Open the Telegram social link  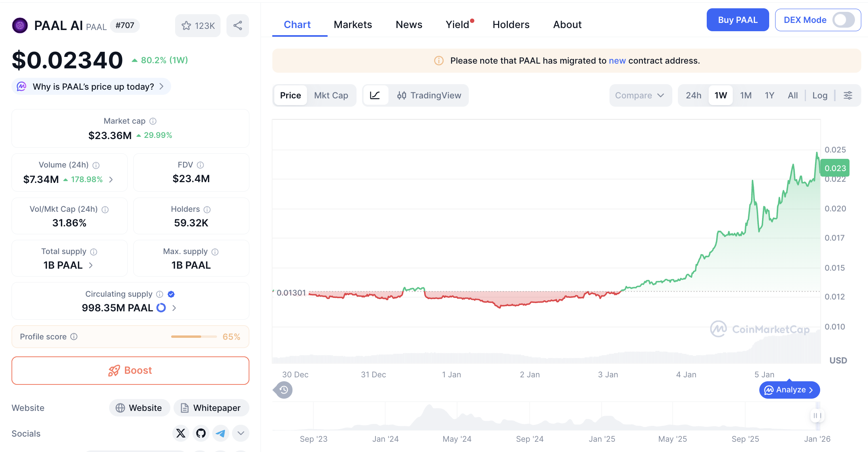[221, 433]
